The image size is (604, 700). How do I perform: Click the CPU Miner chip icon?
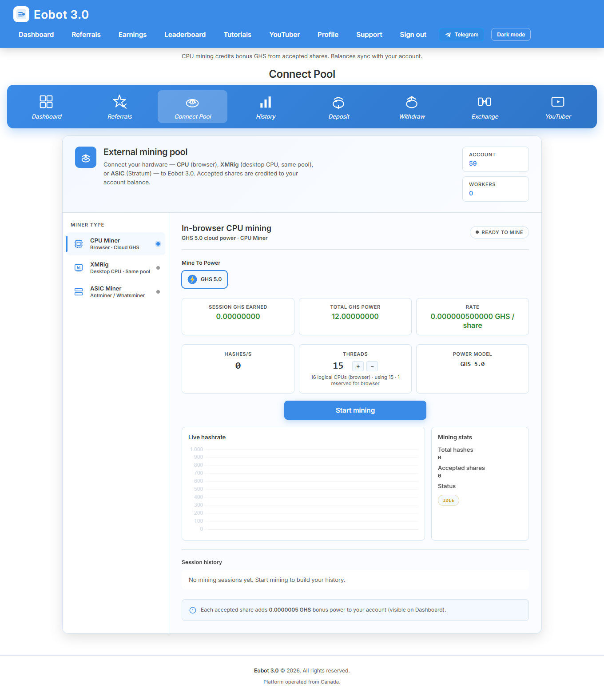(x=79, y=244)
